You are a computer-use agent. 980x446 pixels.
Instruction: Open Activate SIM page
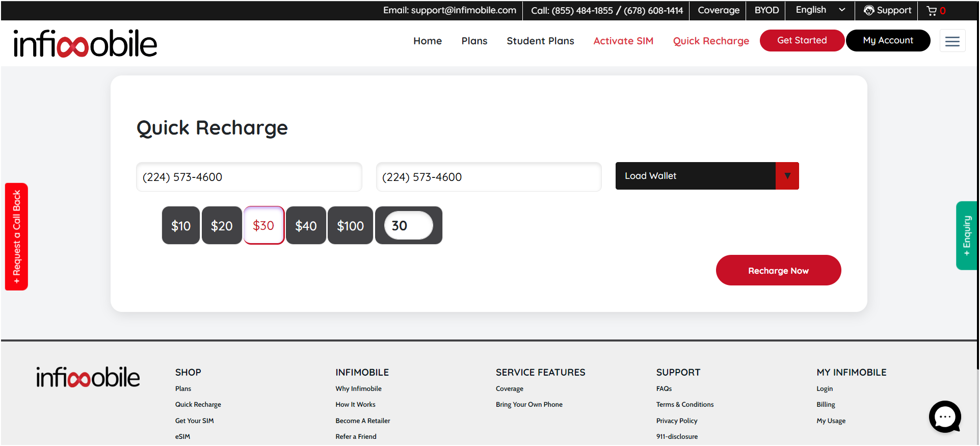tap(623, 41)
